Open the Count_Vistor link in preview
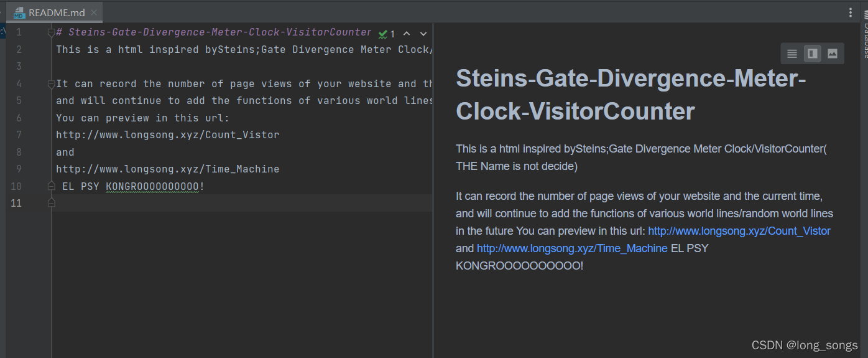The height and width of the screenshot is (358, 868). pyautogui.click(x=739, y=231)
